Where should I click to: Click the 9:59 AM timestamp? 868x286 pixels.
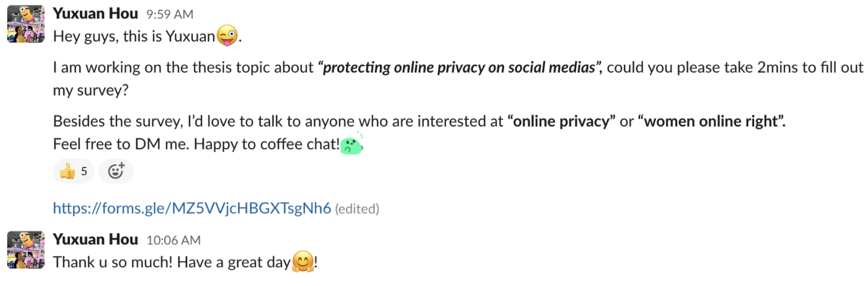tap(170, 14)
